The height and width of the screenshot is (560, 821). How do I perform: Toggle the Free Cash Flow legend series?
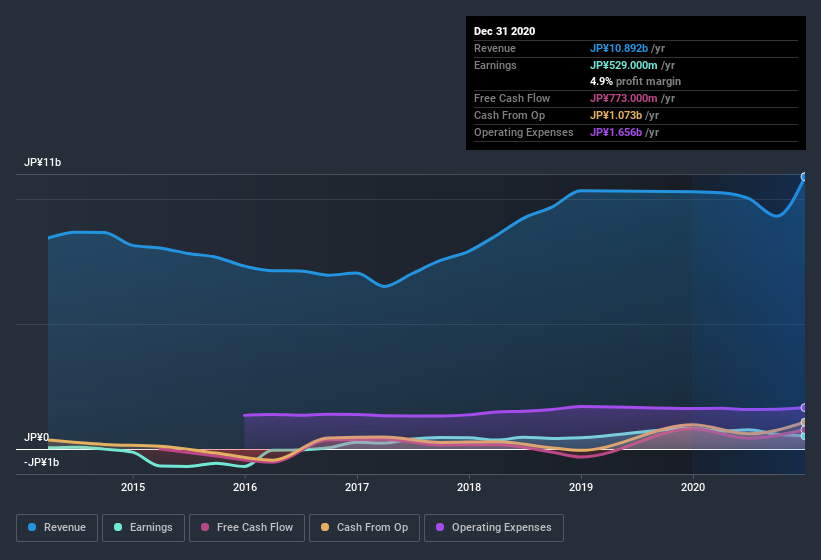(247, 527)
